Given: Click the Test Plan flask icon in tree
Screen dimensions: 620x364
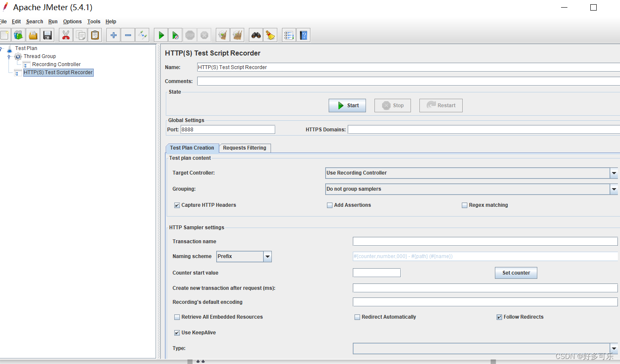Looking at the screenshot, I should (x=9, y=48).
